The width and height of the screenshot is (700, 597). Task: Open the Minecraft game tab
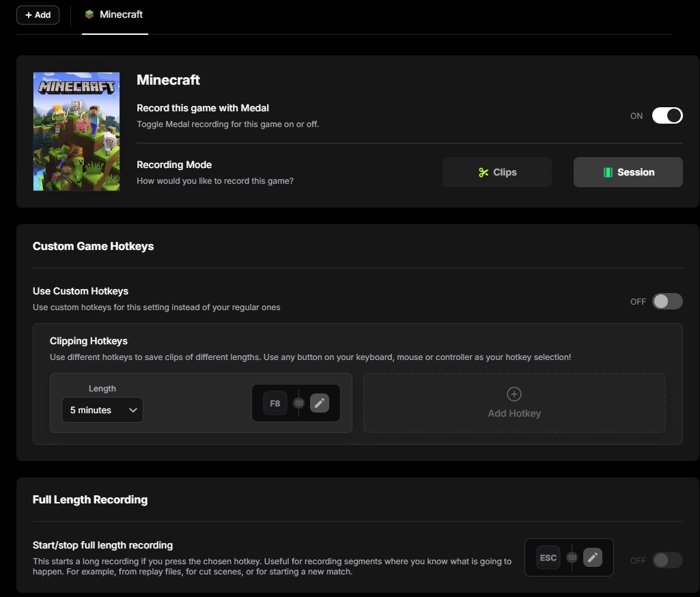115,15
